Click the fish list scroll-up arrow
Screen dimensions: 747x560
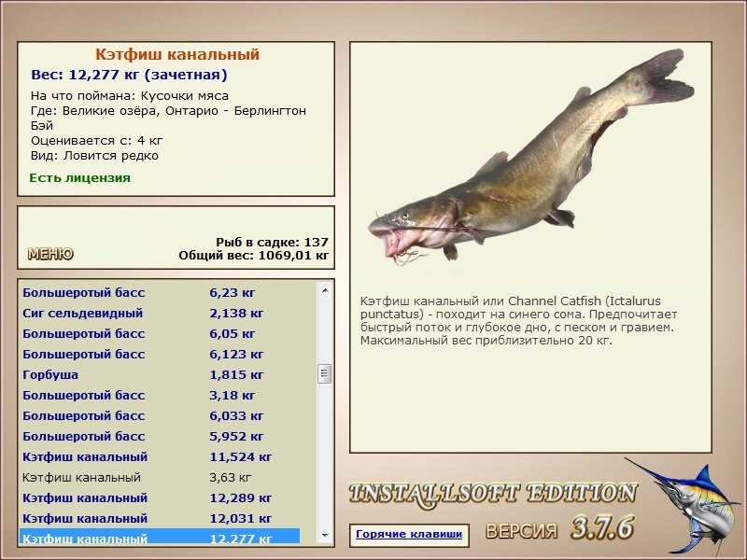pos(325,290)
